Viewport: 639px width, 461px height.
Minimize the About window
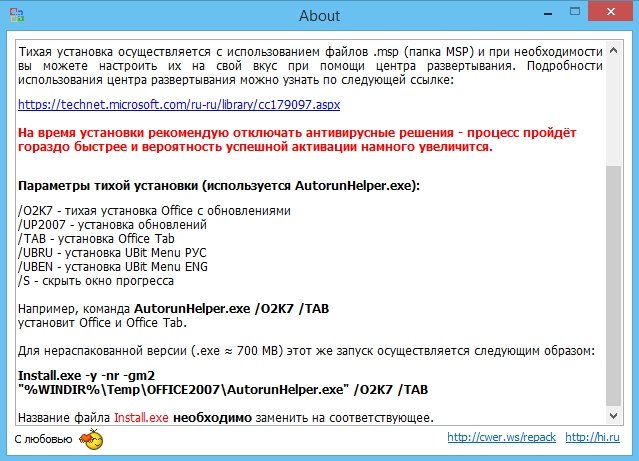pyautogui.click(x=548, y=14)
